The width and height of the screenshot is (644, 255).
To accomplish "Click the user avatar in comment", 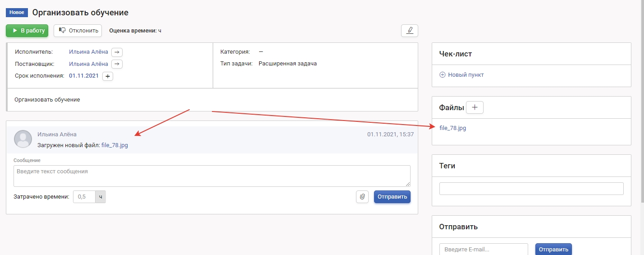I will coord(23,139).
